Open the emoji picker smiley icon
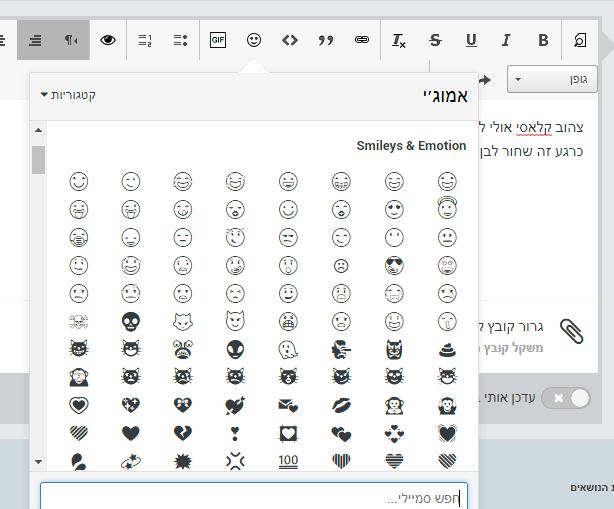Image resolution: width=614 pixels, height=509 pixels. (x=254, y=40)
